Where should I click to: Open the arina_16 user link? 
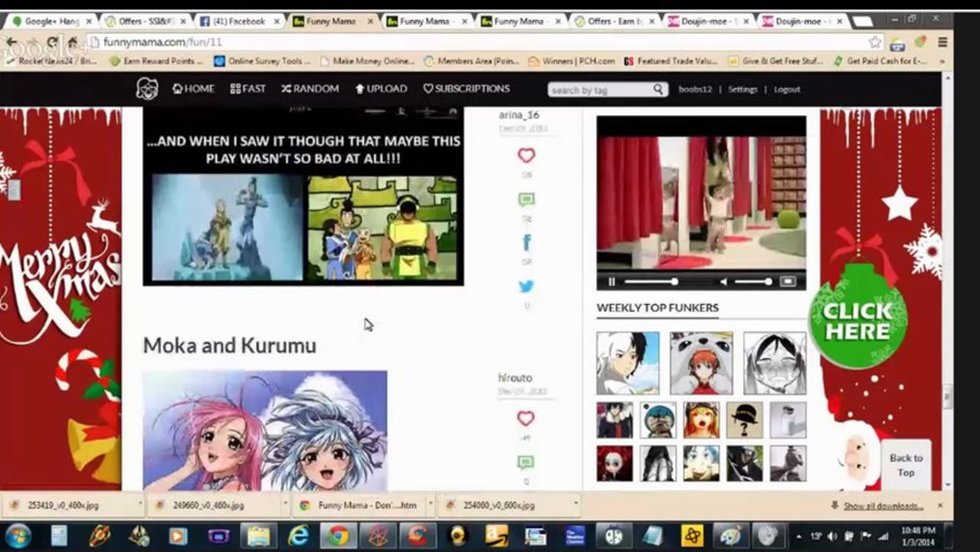click(519, 115)
